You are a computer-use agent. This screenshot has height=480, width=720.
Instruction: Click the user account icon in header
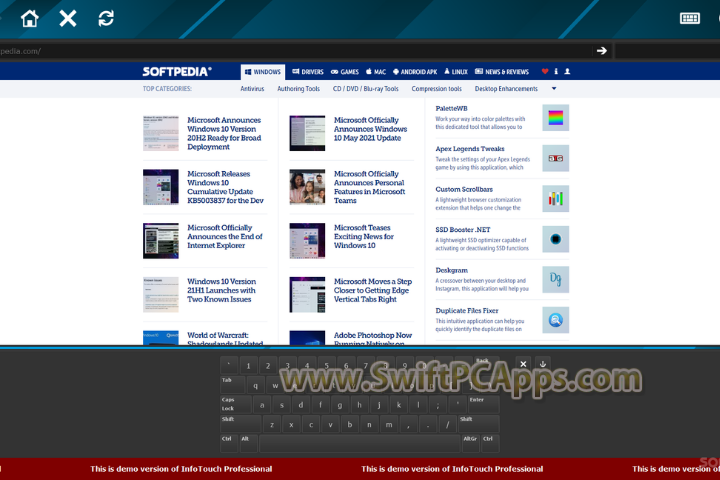tap(568, 72)
